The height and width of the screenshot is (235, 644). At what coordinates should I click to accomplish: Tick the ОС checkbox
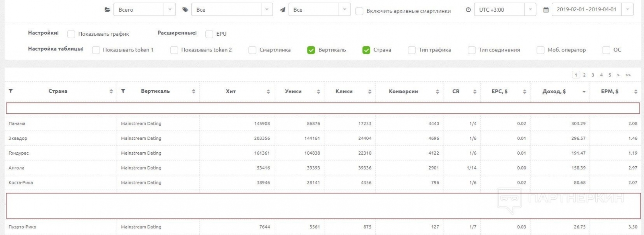[x=606, y=50]
